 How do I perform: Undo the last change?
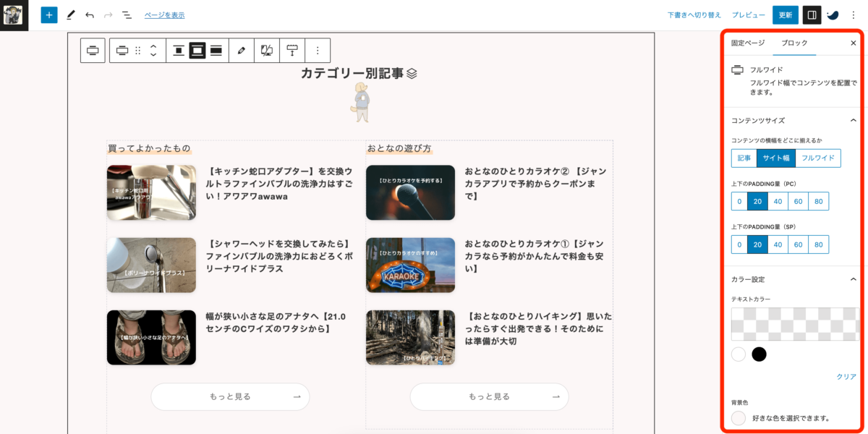pos(90,14)
